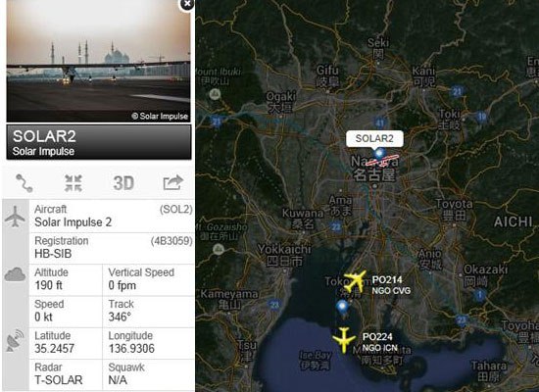Click the share flight icon

(172, 182)
